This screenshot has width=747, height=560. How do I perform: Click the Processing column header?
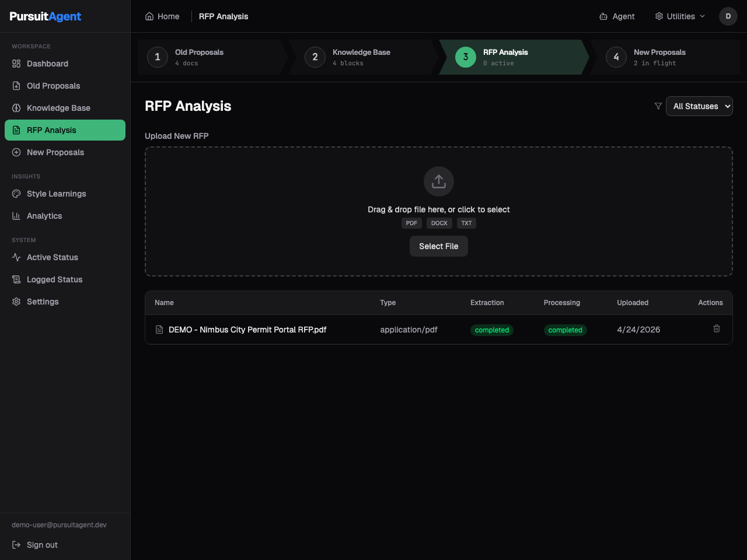pyautogui.click(x=562, y=303)
